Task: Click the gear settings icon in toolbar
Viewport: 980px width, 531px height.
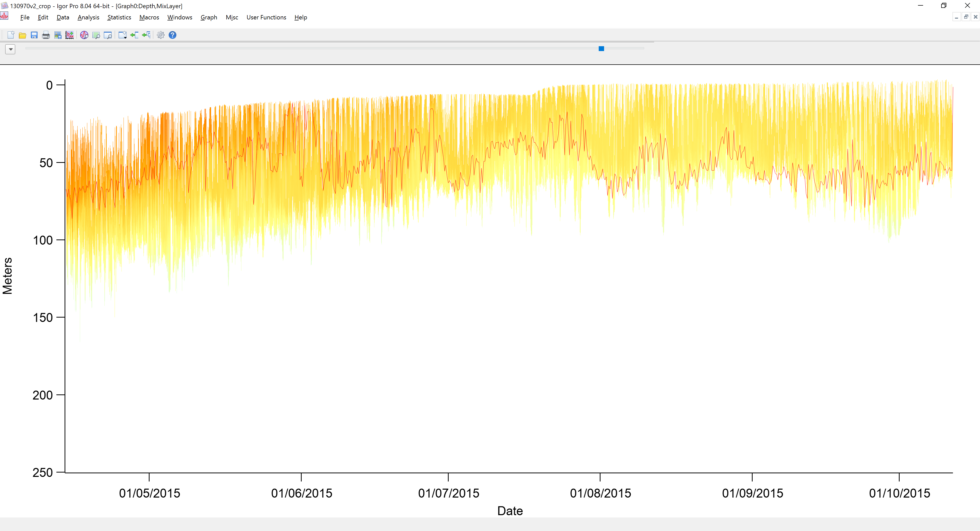Action: (x=161, y=35)
